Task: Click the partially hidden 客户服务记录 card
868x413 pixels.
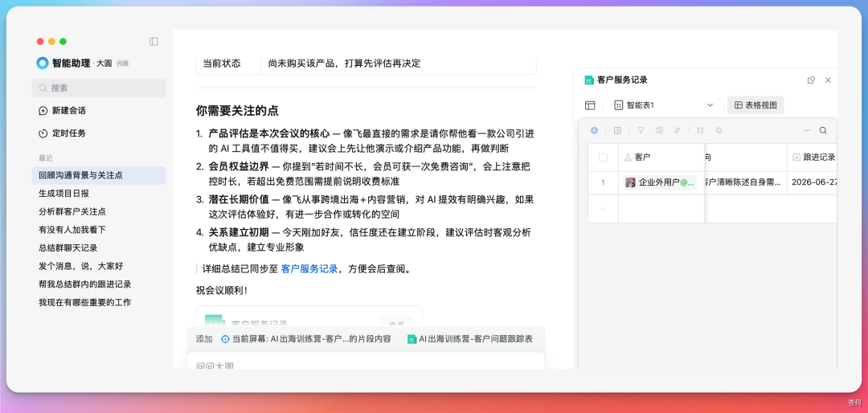Action: pyautogui.click(x=309, y=317)
